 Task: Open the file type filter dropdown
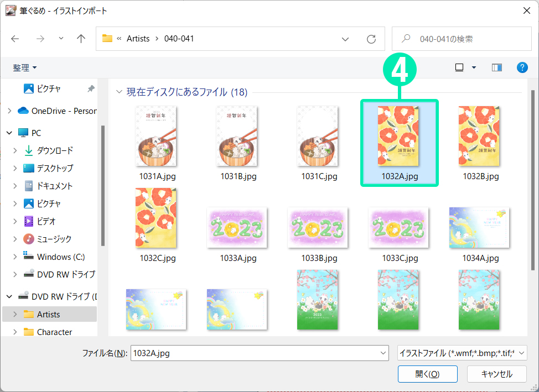462,353
